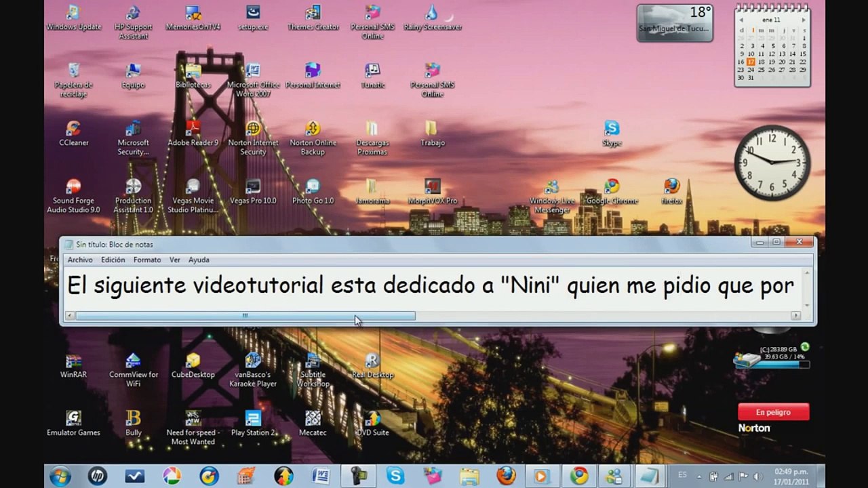868x488 pixels.
Task: Launch Vegas Movie Studio Platinum icon
Action: 193,197
